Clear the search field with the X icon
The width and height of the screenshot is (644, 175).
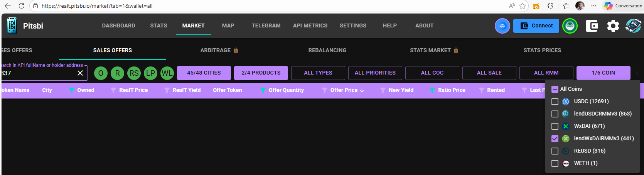pyautogui.click(x=80, y=73)
